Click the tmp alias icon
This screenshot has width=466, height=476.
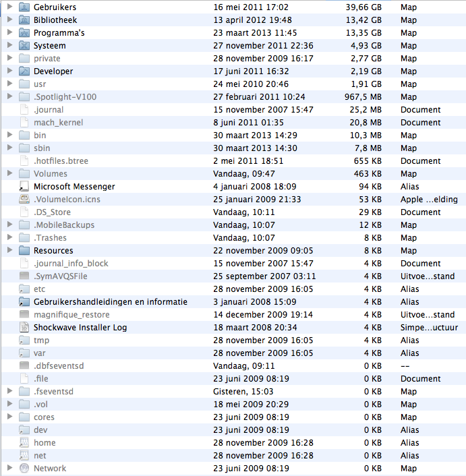24,340
